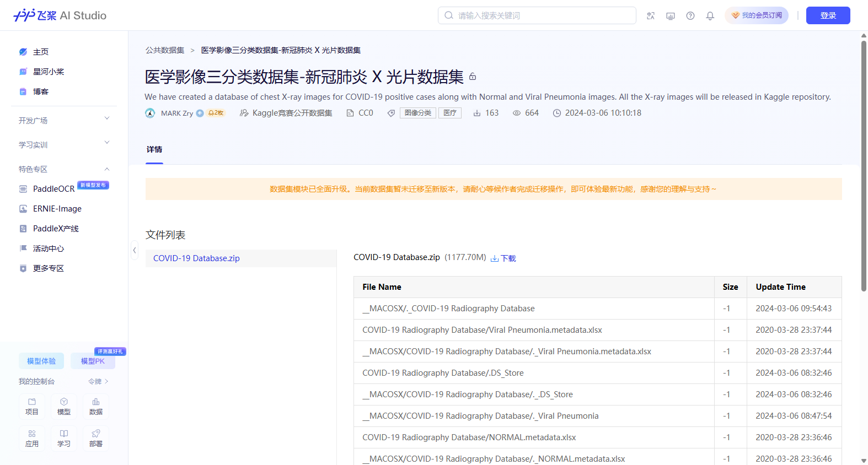Click the scrollbar down arrow

(x=864, y=461)
